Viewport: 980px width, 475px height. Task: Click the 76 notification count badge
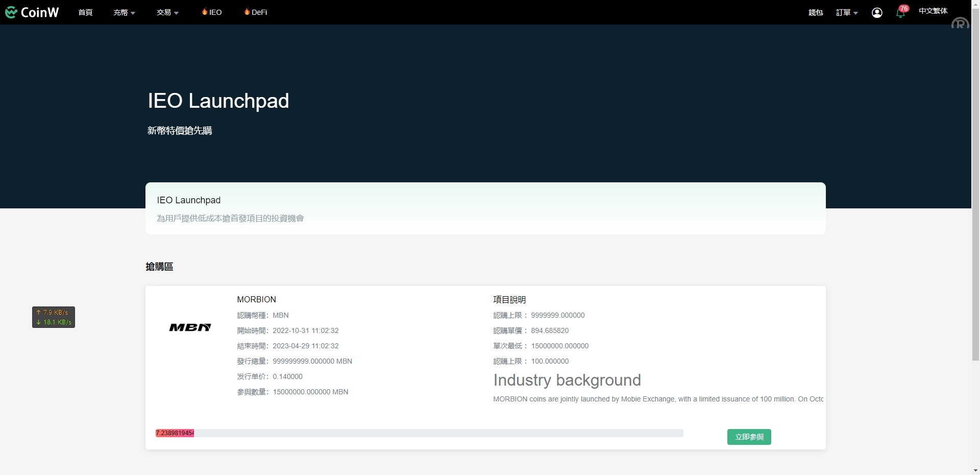tap(904, 8)
